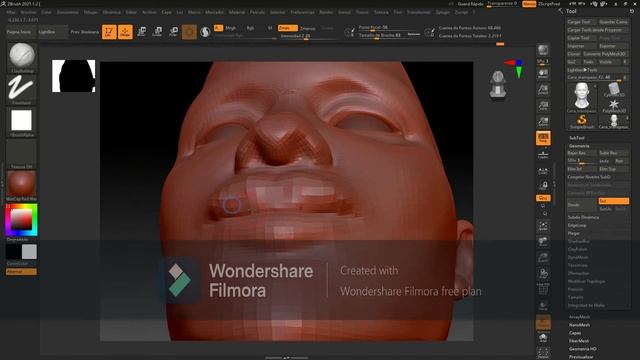Image resolution: width=640 pixels, height=360 pixels.
Task: Click the Importar button
Action: (581, 46)
